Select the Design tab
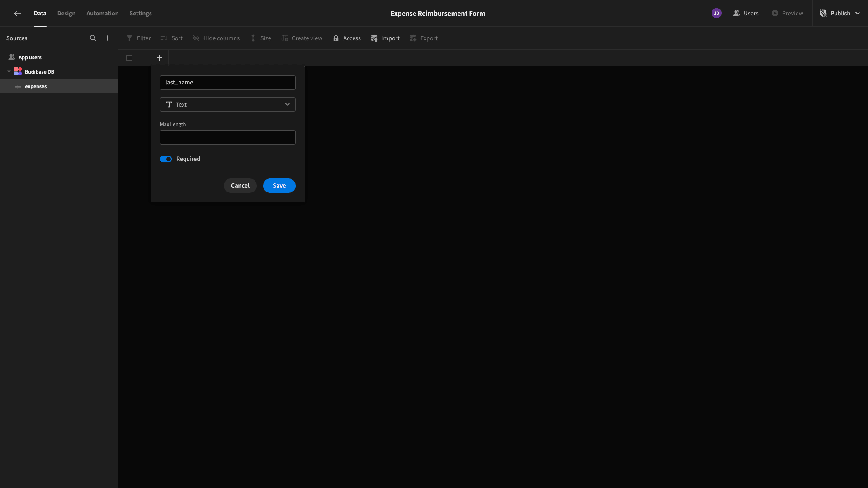The height and width of the screenshot is (488, 868). [x=66, y=13]
